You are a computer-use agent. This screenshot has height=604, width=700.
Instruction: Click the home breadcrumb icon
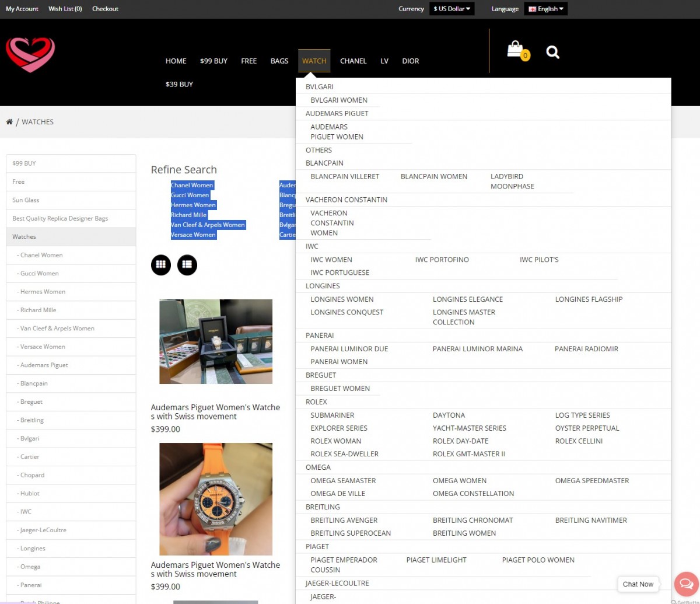(x=9, y=122)
